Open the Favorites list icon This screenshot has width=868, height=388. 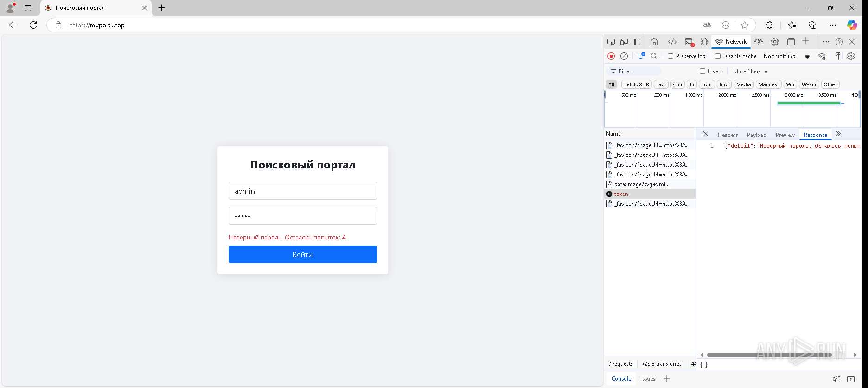pyautogui.click(x=792, y=25)
